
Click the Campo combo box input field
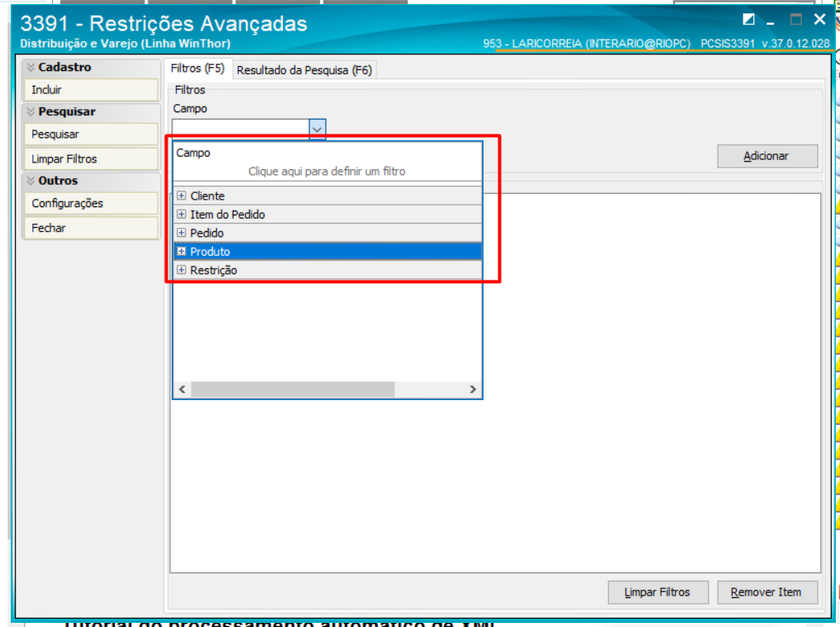pyautogui.click(x=241, y=129)
